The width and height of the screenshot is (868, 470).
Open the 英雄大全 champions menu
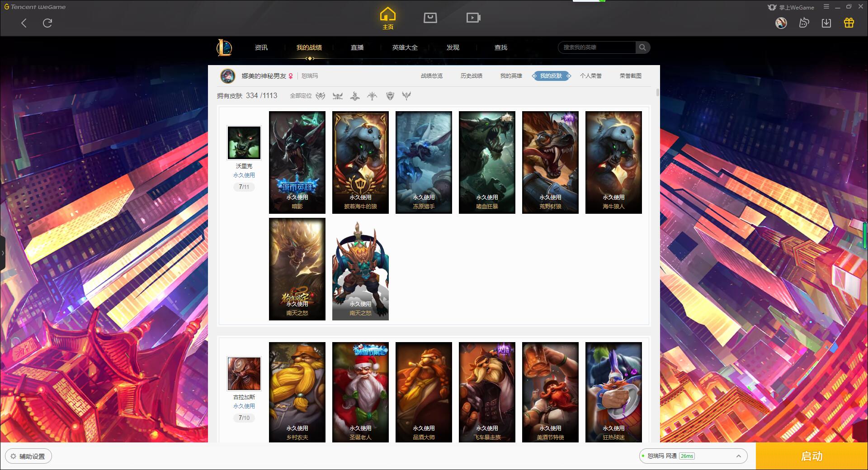coord(405,47)
